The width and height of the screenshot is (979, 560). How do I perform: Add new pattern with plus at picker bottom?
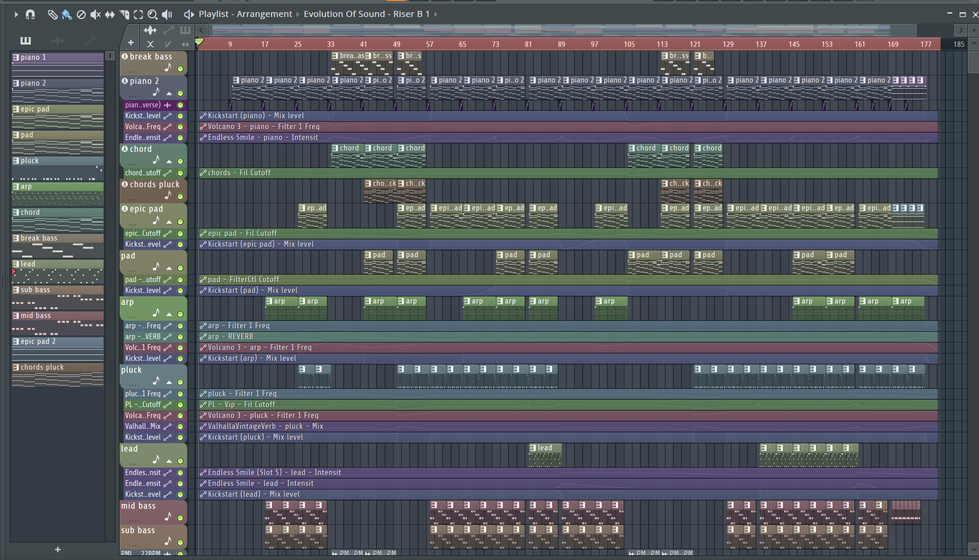(58, 549)
